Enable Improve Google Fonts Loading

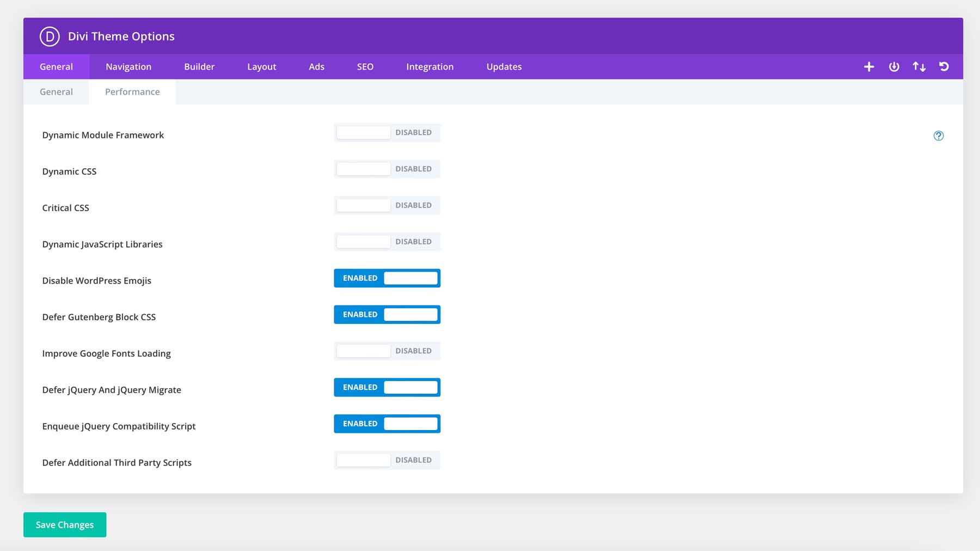tap(387, 351)
